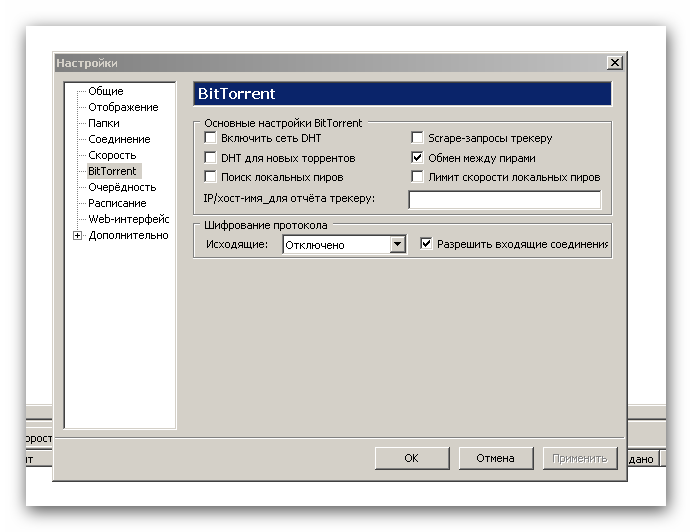This screenshot has height=532, width=692.
Task: Toggle "DHT для новых торрентов" checkbox
Action: coord(211,158)
